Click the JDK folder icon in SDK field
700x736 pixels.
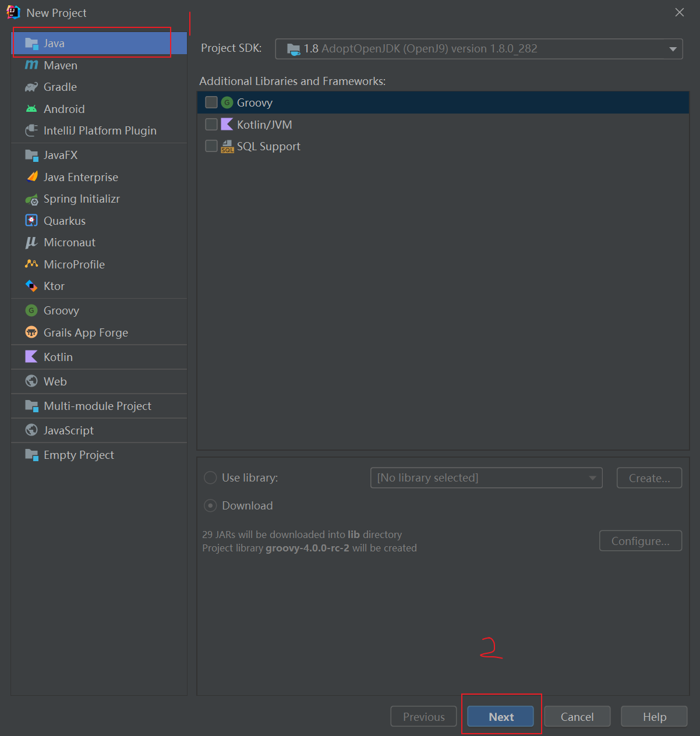pos(294,49)
